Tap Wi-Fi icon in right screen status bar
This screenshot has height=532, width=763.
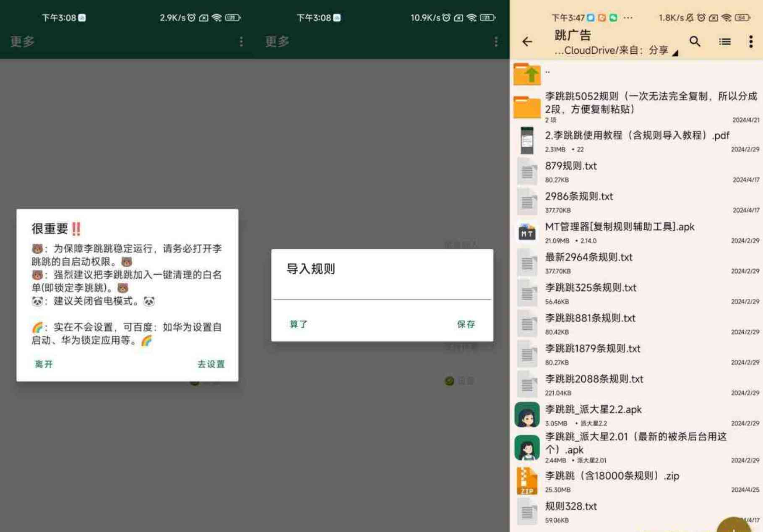[x=726, y=18]
